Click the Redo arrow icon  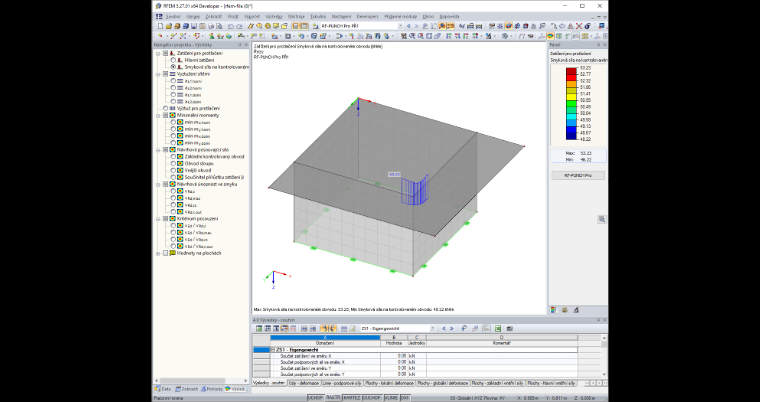(239, 26)
